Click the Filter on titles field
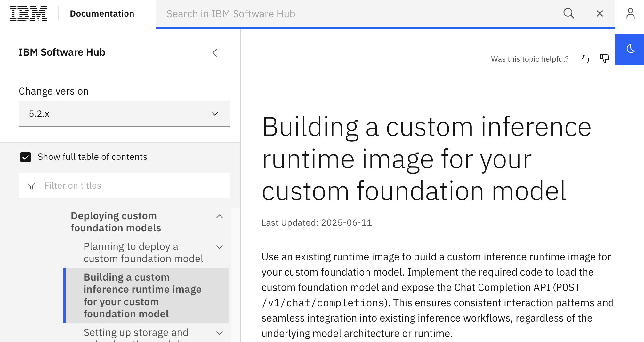 (x=124, y=185)
